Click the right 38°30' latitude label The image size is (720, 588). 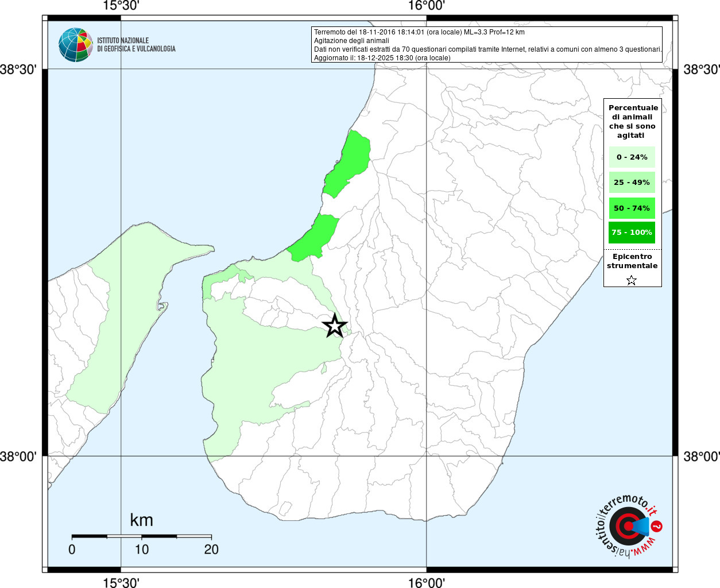(x=701, y=69)
